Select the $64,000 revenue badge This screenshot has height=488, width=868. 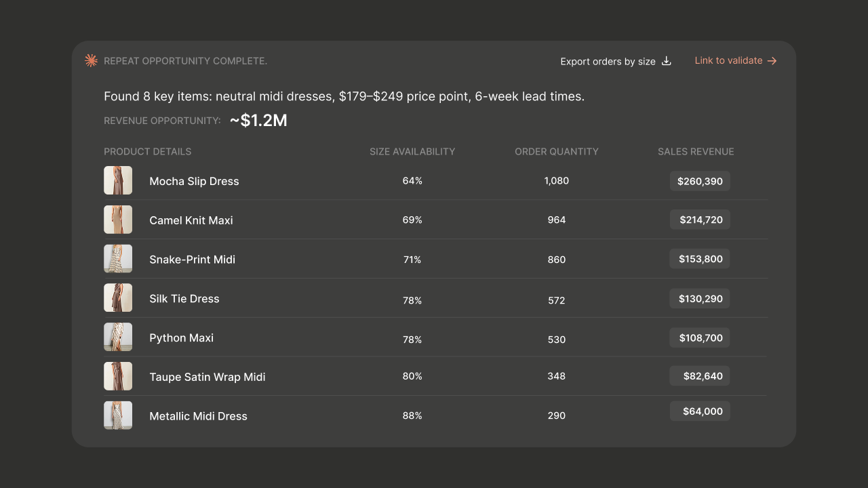click(700, 411)
